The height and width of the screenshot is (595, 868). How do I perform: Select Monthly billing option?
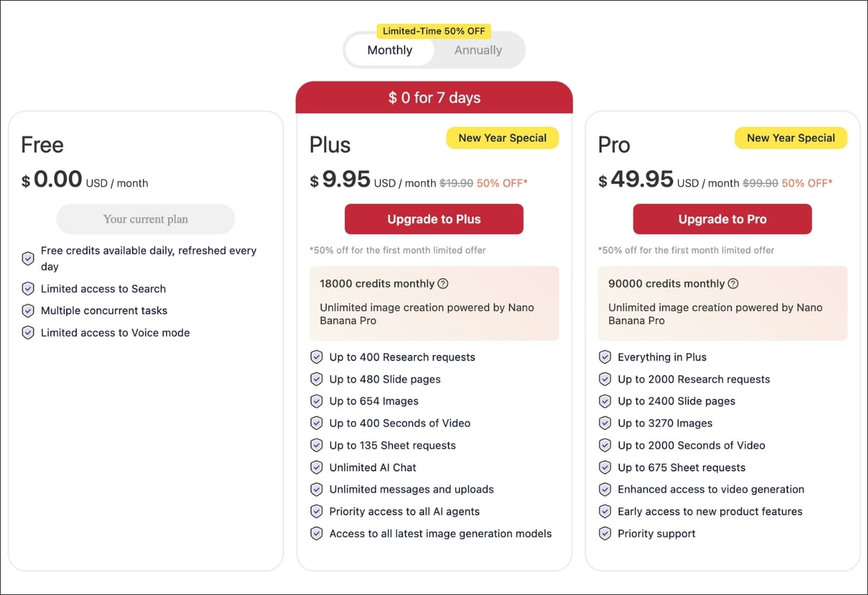pos(389,51)
